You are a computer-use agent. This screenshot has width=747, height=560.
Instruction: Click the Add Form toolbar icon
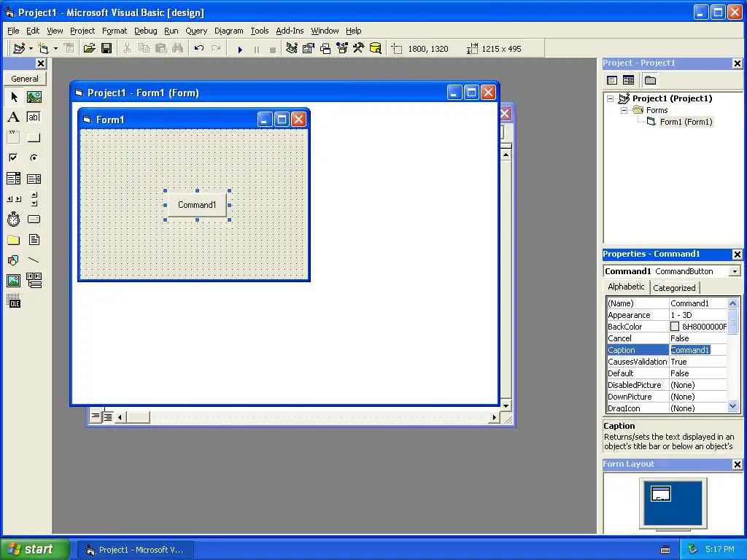click(43, 49)
